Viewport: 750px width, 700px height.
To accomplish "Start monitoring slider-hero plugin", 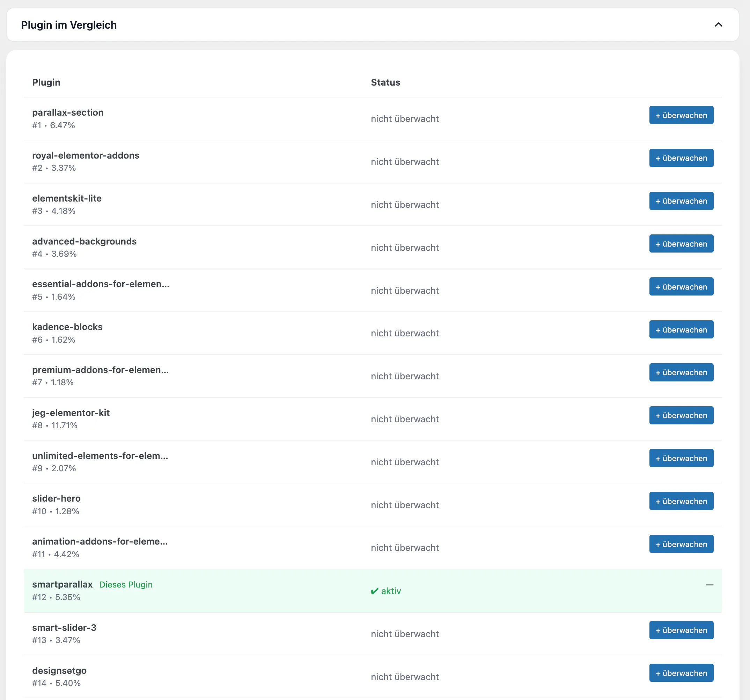I will [x=681, y=501].
